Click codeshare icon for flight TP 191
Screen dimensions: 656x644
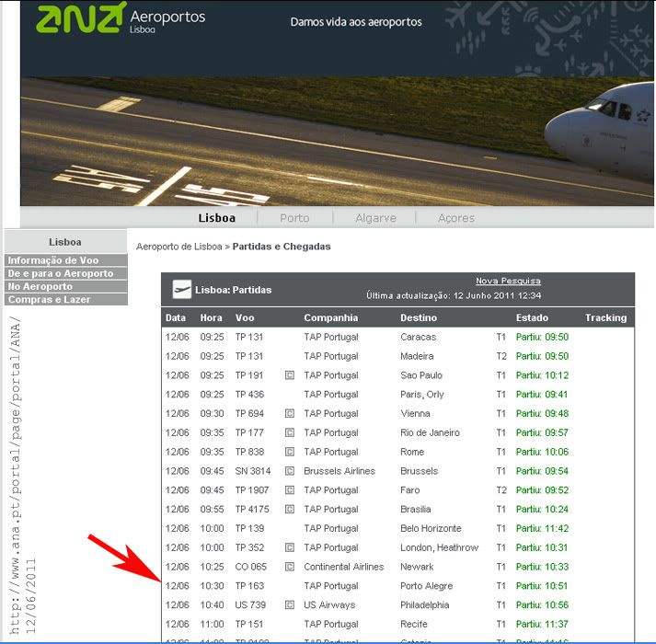click(290, 375)
